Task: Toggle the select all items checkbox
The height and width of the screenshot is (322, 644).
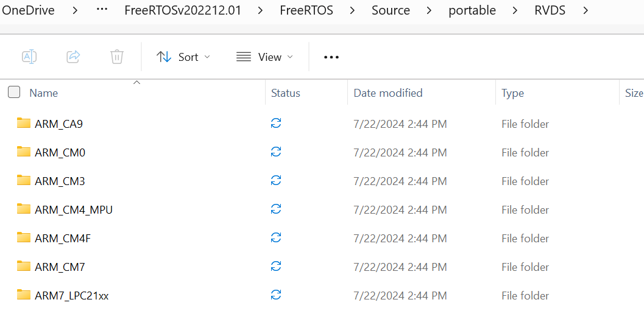Action: point(14,93)
